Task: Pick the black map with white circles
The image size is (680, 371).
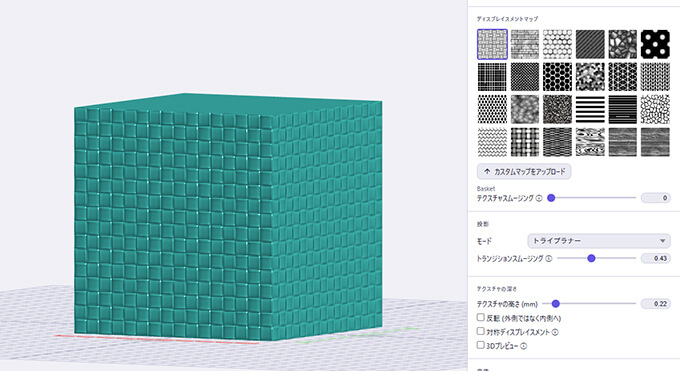Action: (655, 44)
